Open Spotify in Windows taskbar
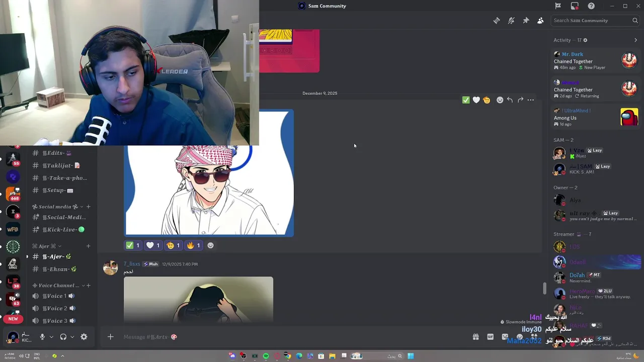The height and width of the screenshot is (362, 644). (266, 356)
